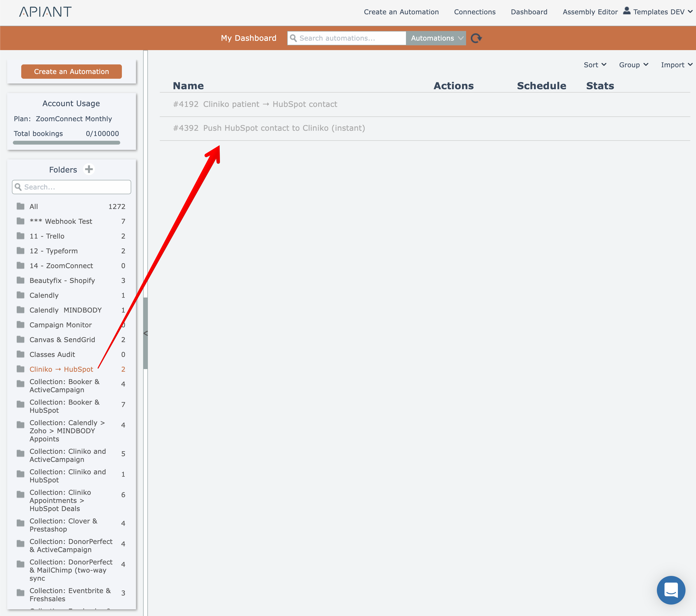Click the magnifier icon in automations search

point(293,38)
